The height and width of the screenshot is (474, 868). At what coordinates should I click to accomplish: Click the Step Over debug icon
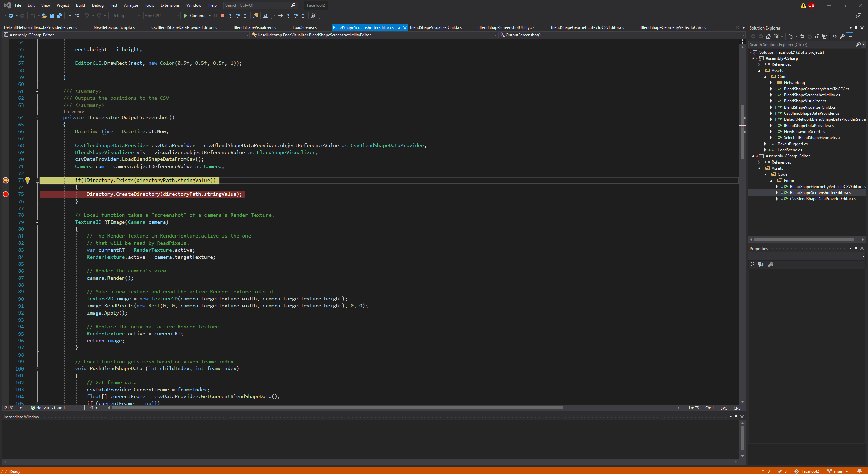237,16
